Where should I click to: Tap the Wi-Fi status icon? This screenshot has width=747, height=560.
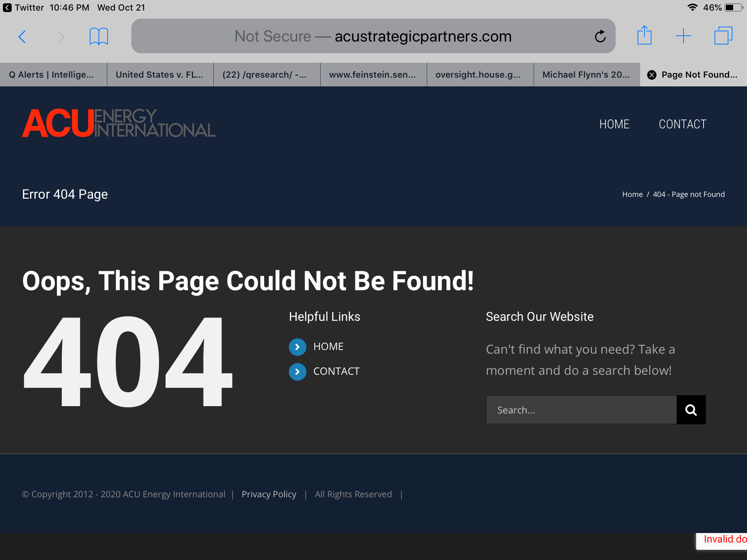click(x=692, y=7)
